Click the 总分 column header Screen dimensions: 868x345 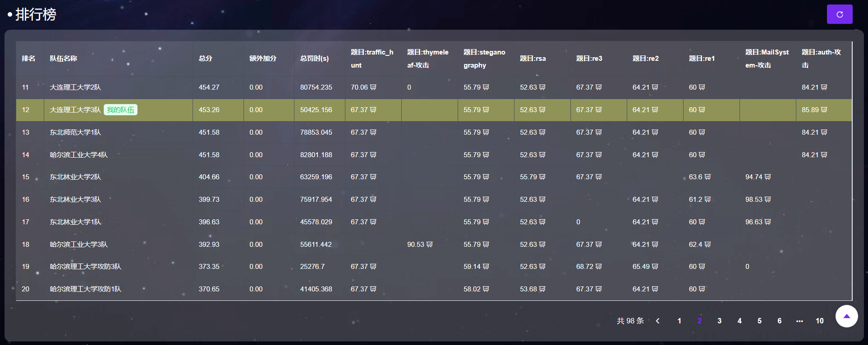pos(206,59)
